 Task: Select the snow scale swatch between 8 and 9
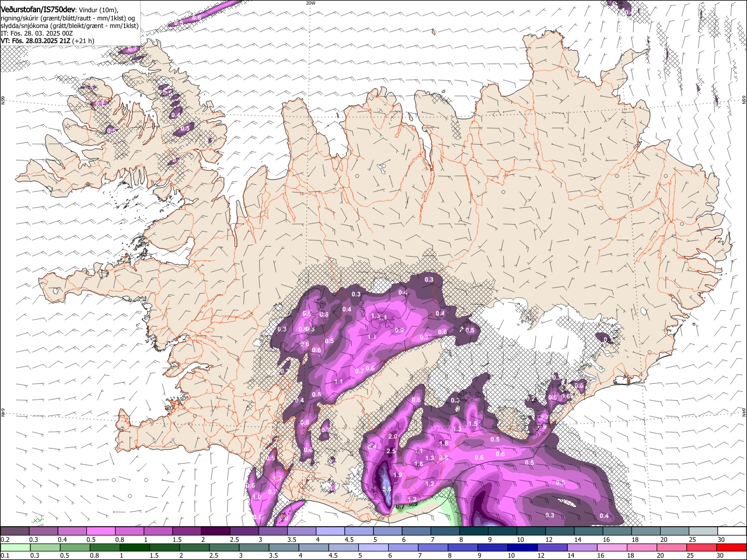click(474, 531)
